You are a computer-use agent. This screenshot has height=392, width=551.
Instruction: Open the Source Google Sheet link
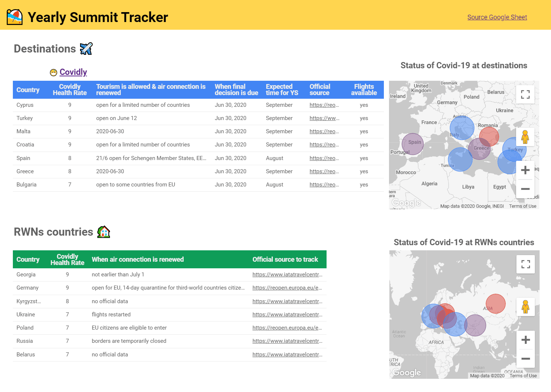pyautogui.click(x=497, y=17)
